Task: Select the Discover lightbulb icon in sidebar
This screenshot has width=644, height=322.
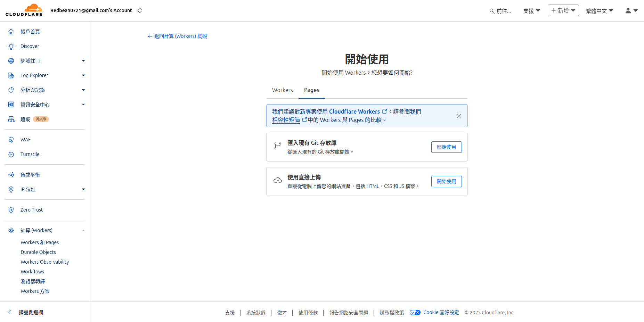Action: [x=11, y=46]
